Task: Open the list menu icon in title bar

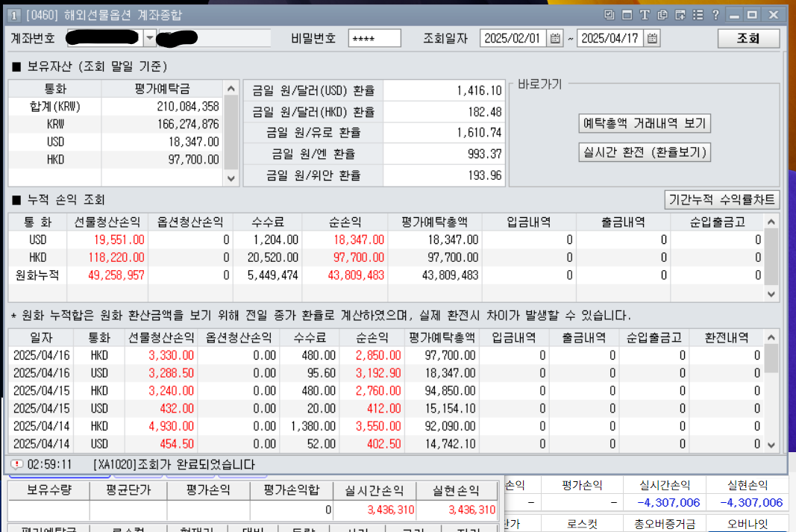Action: point(698,15)
